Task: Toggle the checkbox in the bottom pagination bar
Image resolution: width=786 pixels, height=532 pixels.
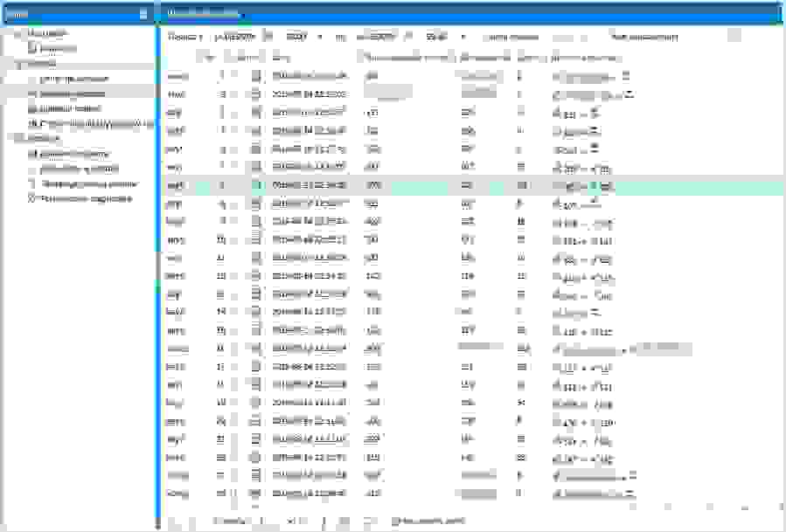Action: tap(394, 521)
